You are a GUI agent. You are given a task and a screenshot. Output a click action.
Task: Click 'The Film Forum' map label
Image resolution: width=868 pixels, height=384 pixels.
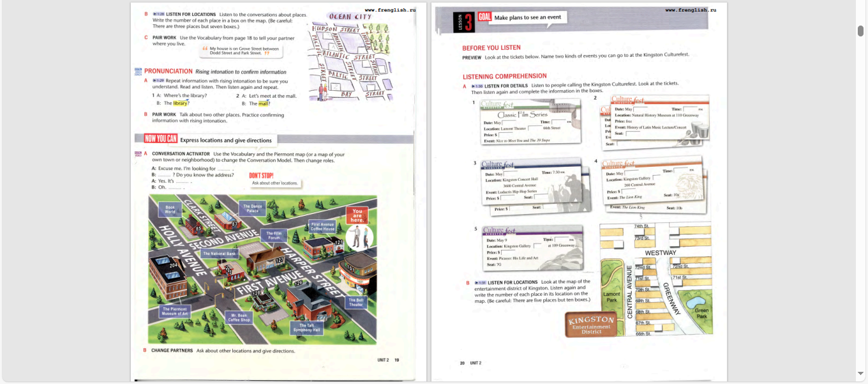point(274,236)
